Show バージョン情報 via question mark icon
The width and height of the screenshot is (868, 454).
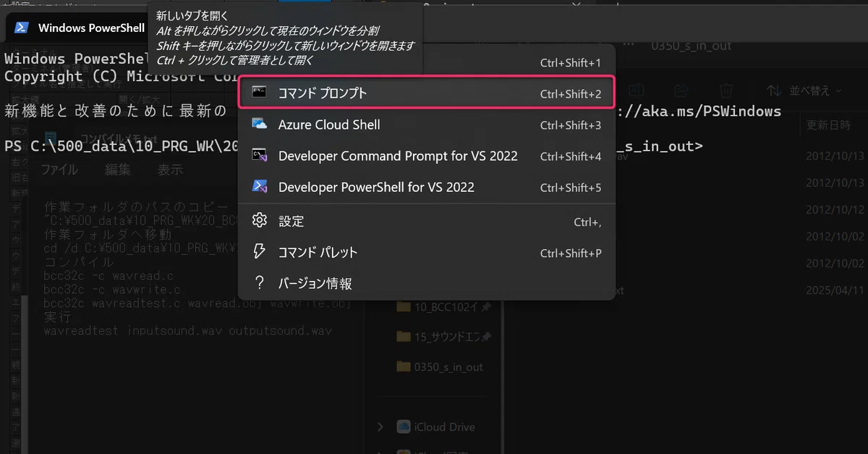pyautogui.click(x=260, y=283)
